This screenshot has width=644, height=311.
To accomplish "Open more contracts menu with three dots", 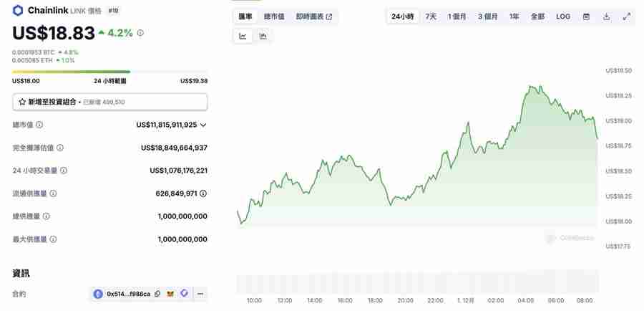I will coord(200,294).
